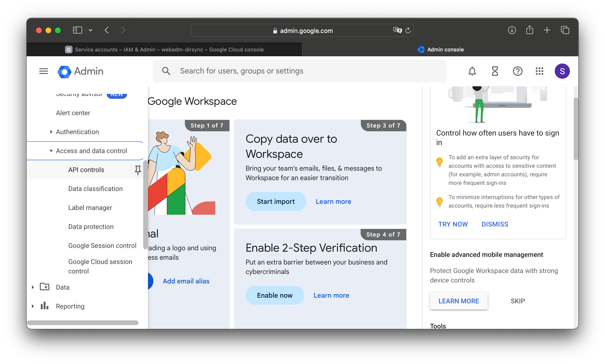Open Google Cloud session control

100,266
